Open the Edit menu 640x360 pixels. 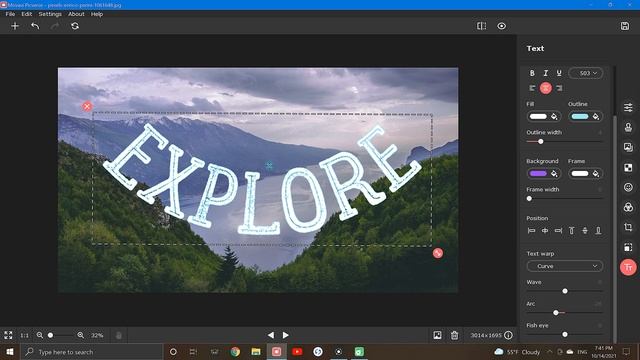click(x=27, y=14)
